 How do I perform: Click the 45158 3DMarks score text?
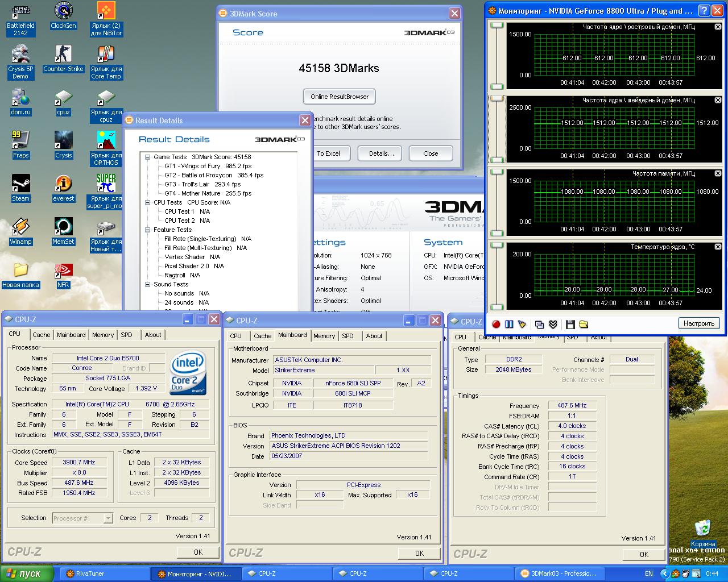pos(339,68)
